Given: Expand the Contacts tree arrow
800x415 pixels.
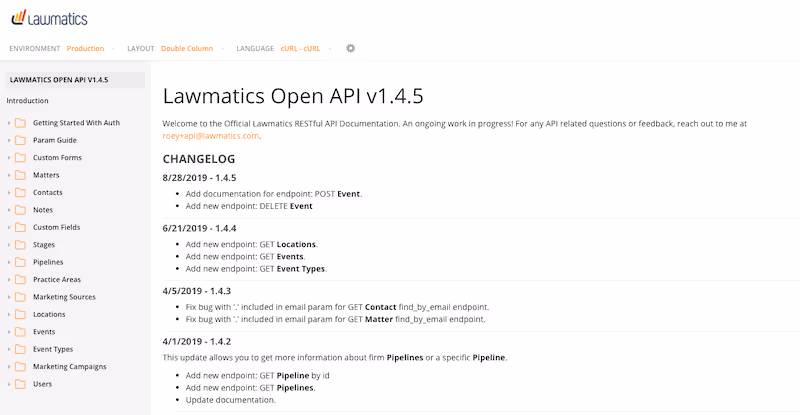Looking at the screenshot, I should tap(9, 192).
